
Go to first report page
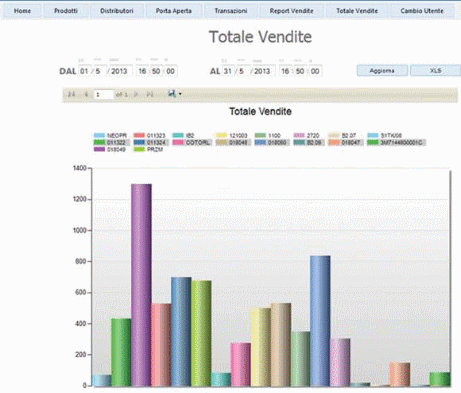(x=71, y=95)
